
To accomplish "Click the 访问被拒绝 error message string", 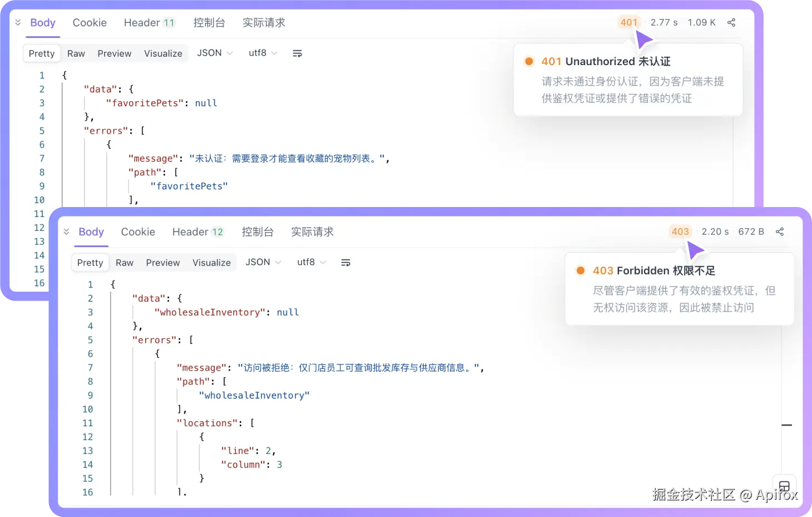I will click(359, 368).
